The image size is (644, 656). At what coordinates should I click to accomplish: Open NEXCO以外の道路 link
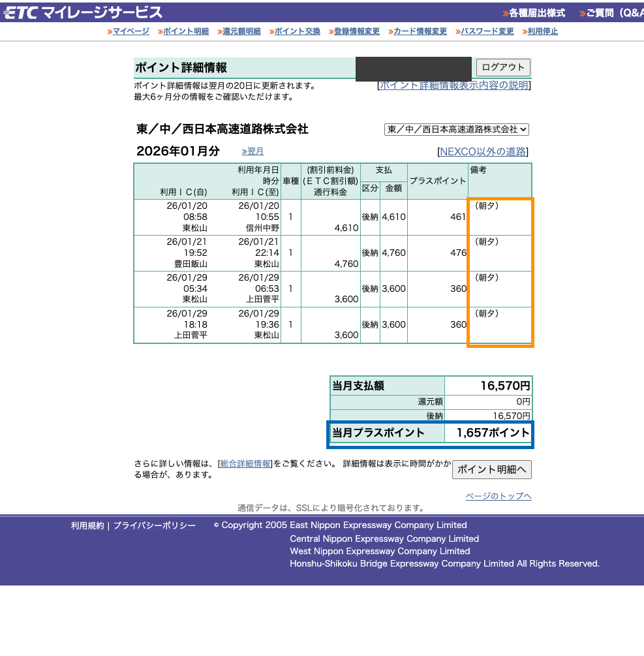click(483, 152)
